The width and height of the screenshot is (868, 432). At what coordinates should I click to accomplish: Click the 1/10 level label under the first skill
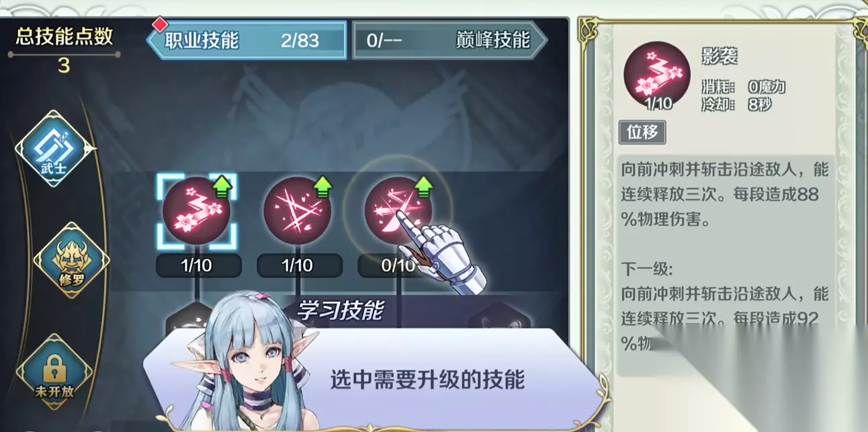click(198, 265)
